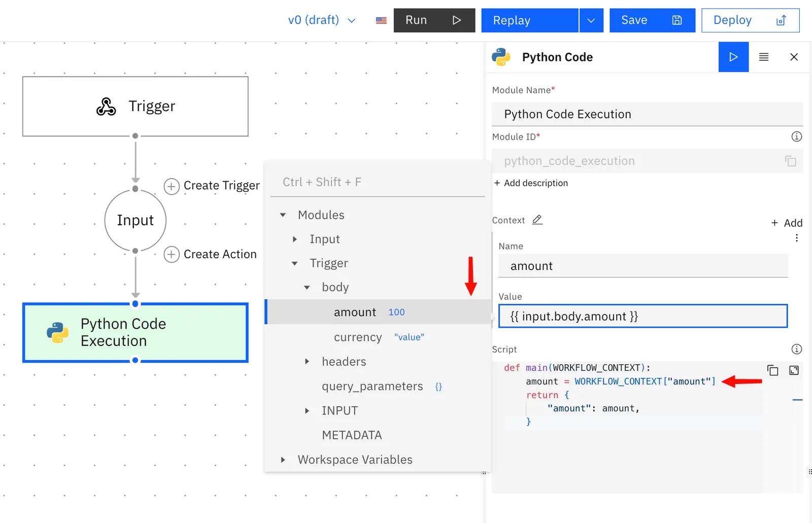Screen dimensions: 812x523
Task: Click the Python logo in the panel header
Action: click(501, 57)
